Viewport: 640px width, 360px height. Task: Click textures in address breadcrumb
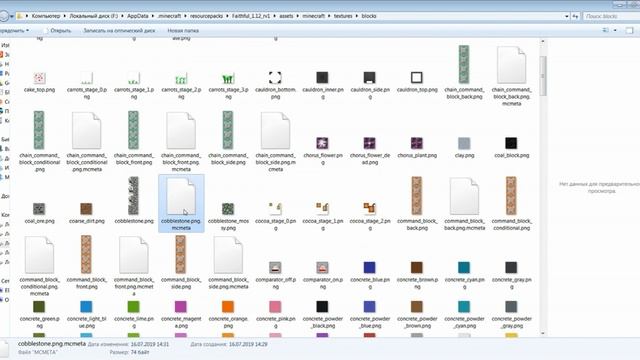click(343, 16)
